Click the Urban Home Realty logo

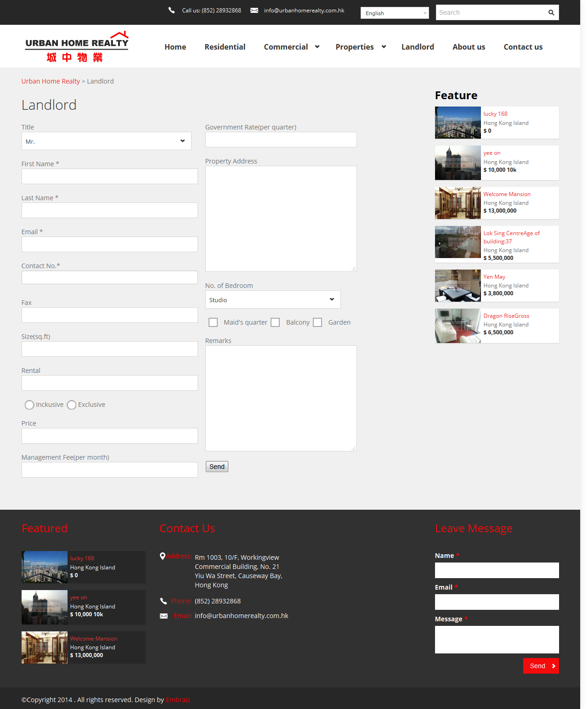tap(77, 47)
